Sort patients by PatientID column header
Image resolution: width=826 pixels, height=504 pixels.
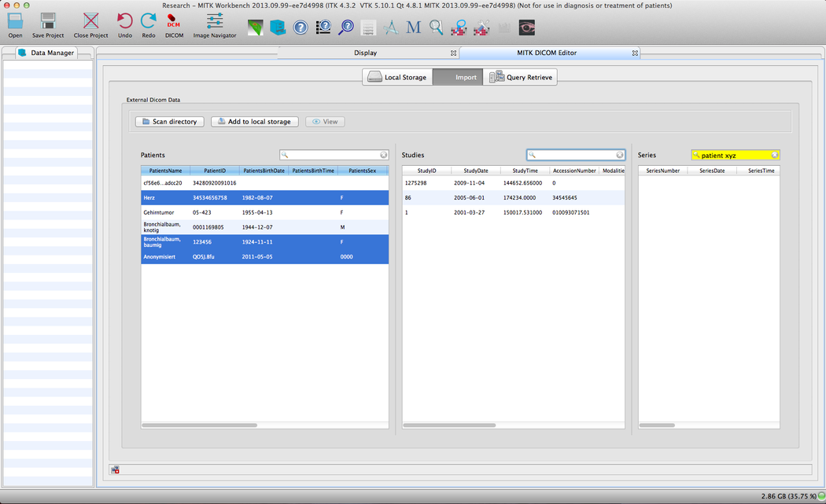215,171
